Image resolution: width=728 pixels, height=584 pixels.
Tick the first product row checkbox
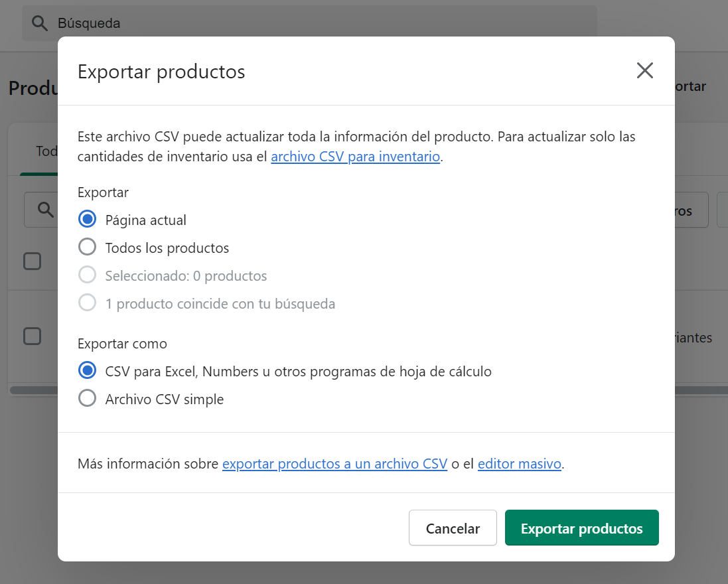(x=32, y=261)
